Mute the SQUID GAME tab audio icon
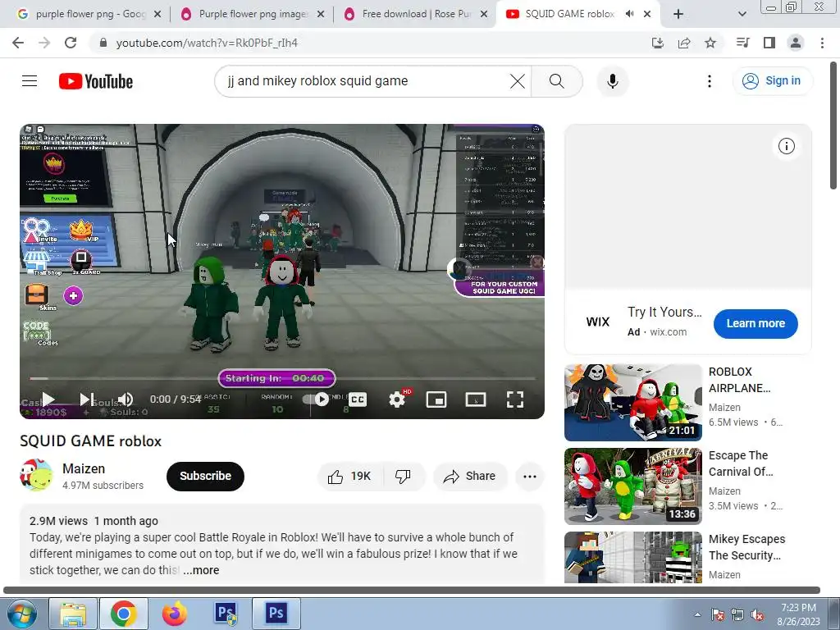Viewport: 840px width, 630px height. (x=629, y=14)
